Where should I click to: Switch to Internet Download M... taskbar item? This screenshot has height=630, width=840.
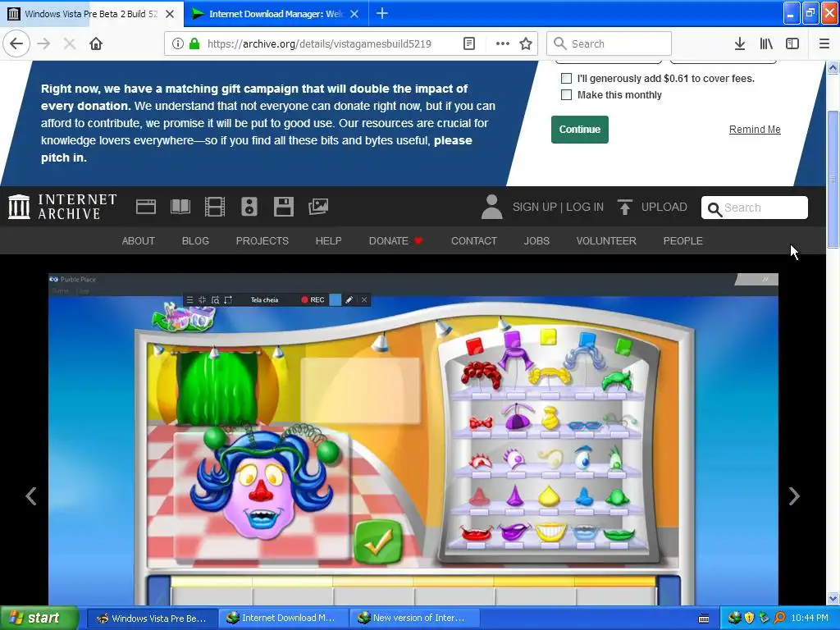tap(283, 619)
